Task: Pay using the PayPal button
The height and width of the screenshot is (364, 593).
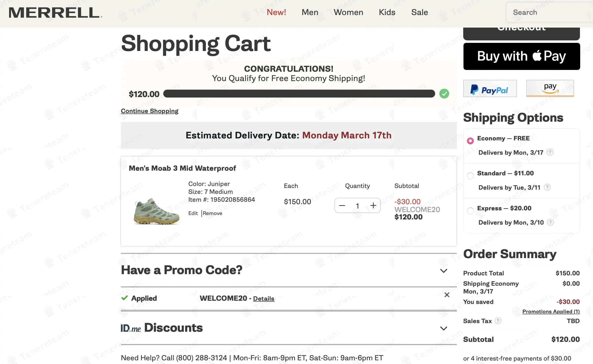Action: [x=490, y=88]
